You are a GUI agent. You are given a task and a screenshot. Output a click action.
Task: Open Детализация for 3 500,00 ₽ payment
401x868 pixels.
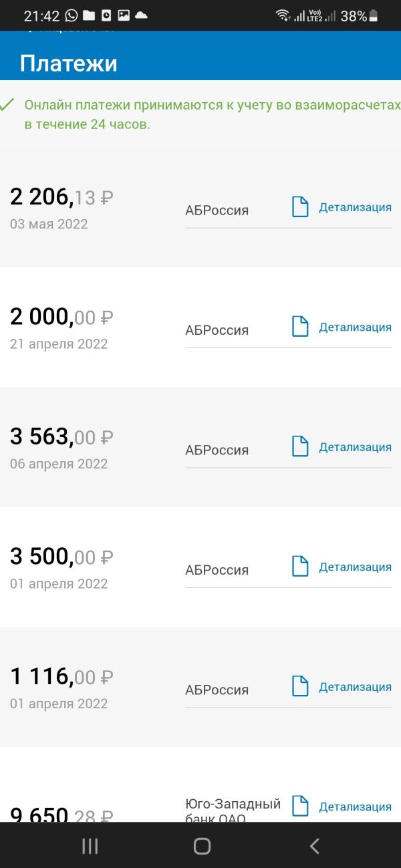click(x=355, y=567)
